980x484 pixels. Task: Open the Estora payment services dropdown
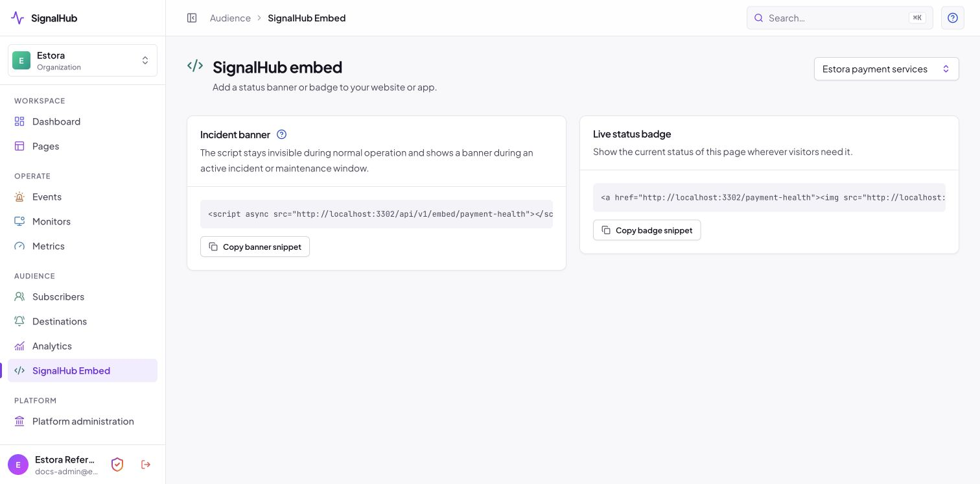pyautogui.click(x=886, y=69)
